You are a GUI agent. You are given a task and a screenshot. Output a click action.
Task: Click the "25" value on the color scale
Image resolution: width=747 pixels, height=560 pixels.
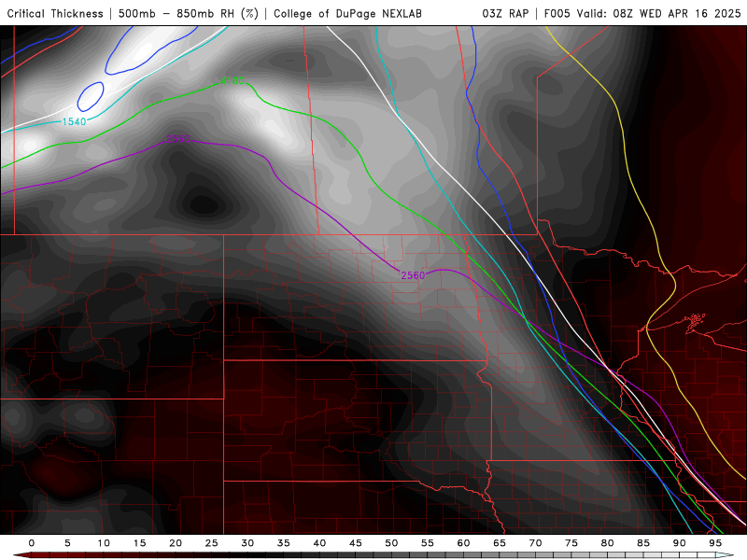212,543
